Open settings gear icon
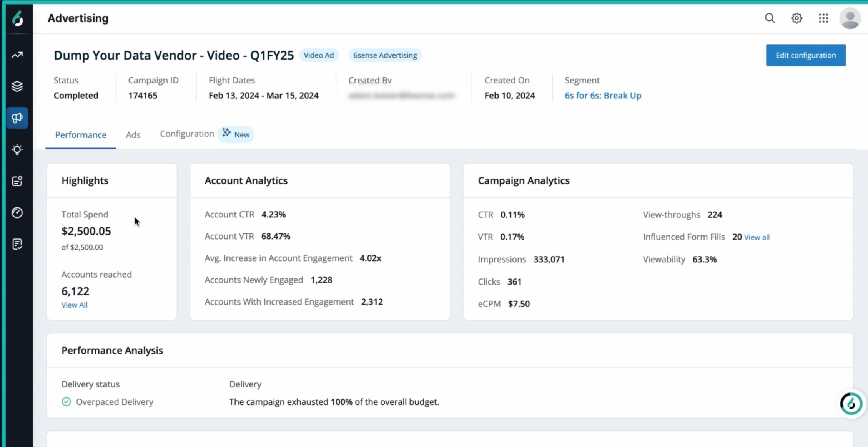Viewport: 868px width, 447px height. pyautogui.click(x=796, y=18)
